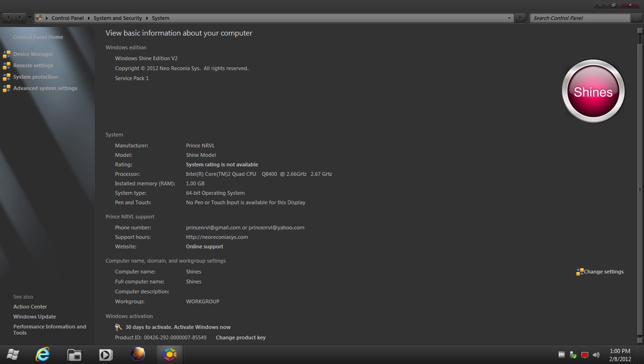
Task: Click the vertical scrollbar on the right
Action: [639, 185]
